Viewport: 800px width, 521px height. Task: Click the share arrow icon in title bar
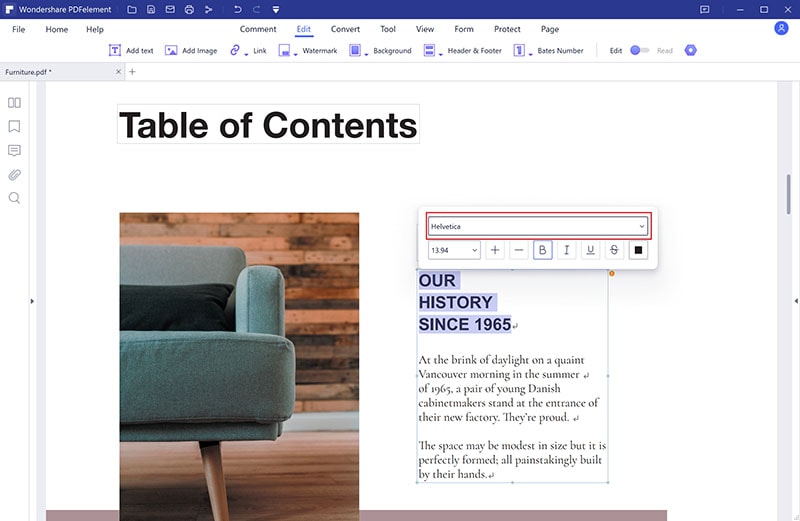tap(208, 9)
